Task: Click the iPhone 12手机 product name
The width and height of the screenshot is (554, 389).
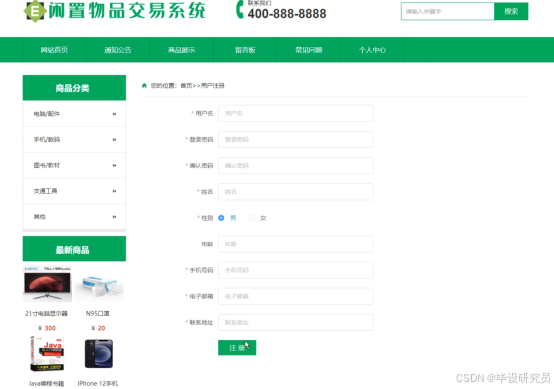Action: [x=98, y=383]
